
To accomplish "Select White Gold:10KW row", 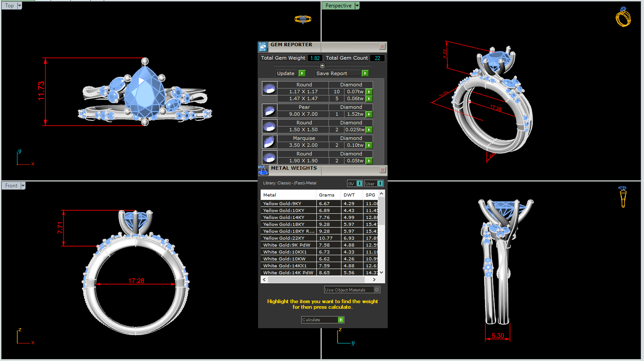I will coord(319,259).
